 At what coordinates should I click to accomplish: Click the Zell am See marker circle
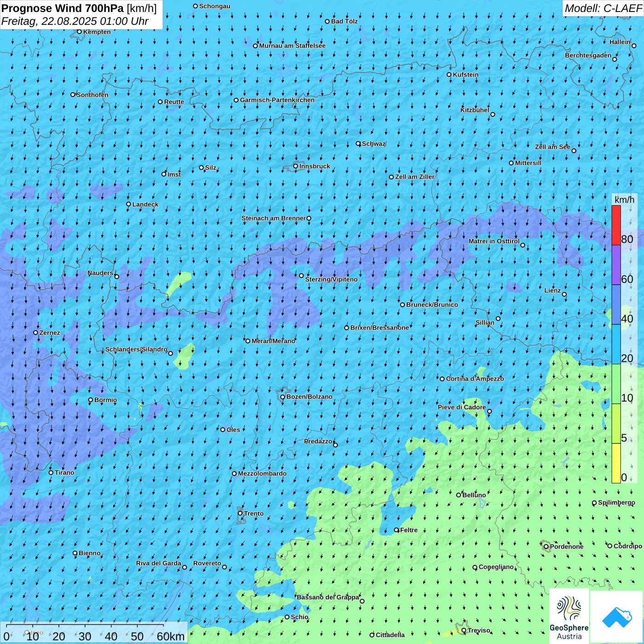click(x=574, y=150)
